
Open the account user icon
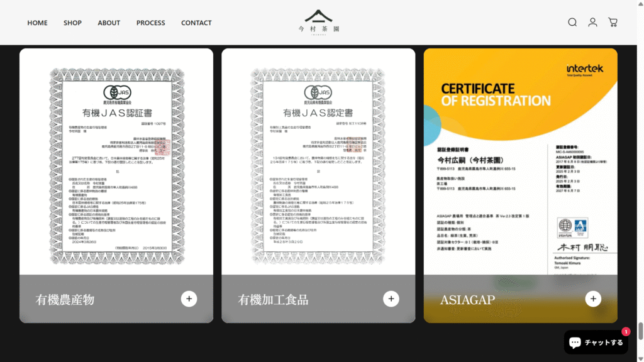coord(592,22)
